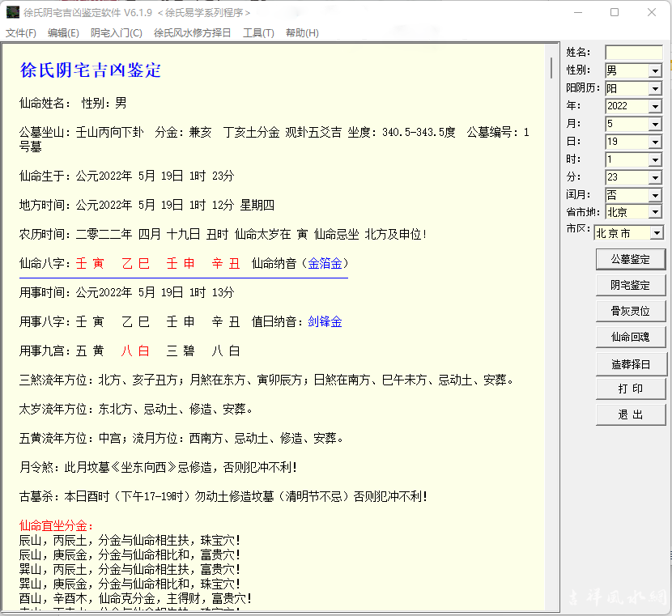Expand the 市区 district dropdown showing 北京市

(x=657, y=233)
